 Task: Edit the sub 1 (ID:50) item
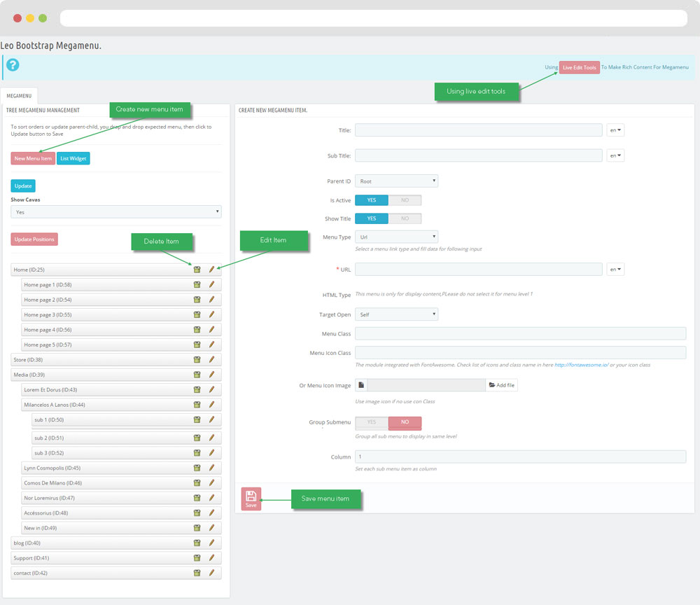pyautogui.click(x=211, y=419)
